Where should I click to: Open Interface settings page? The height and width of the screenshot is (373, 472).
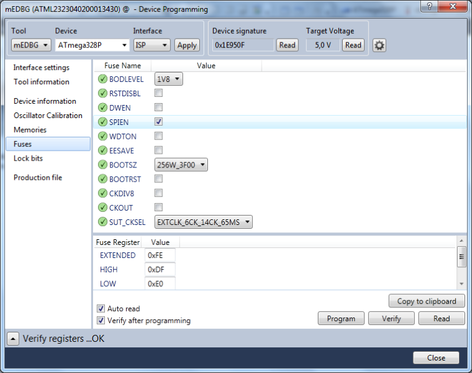pyautogui.click(x=41, y=68)
